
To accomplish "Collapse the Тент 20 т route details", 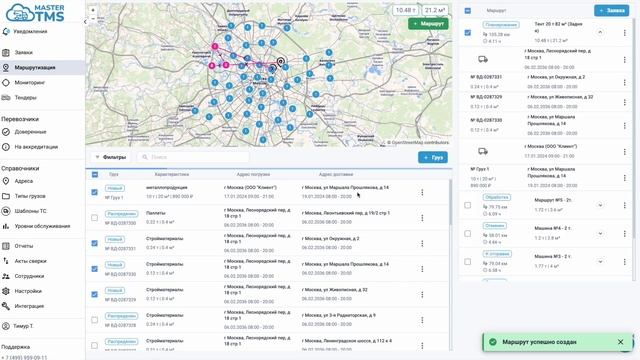I will click(600, 32).
